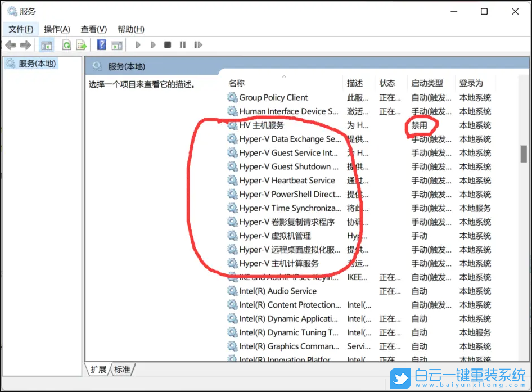Toggle the console tree pane icon
Image resolution: width=532 pixels, height=392 pixels.
tap(46, 45)
